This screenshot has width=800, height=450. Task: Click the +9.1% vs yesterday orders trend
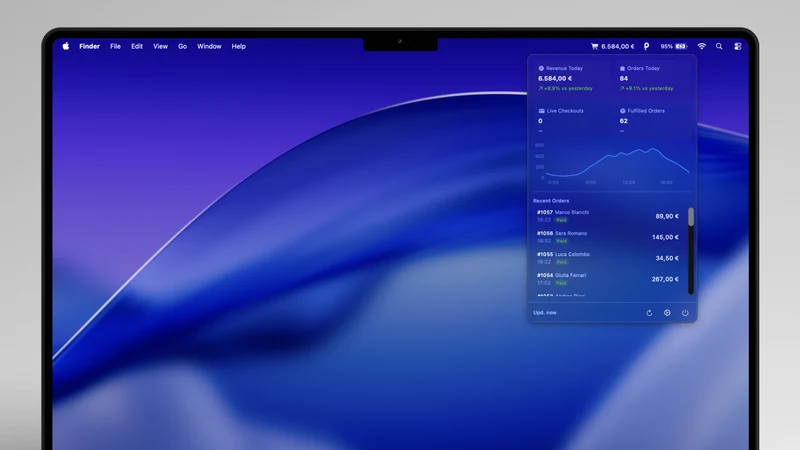coord(646,88)
